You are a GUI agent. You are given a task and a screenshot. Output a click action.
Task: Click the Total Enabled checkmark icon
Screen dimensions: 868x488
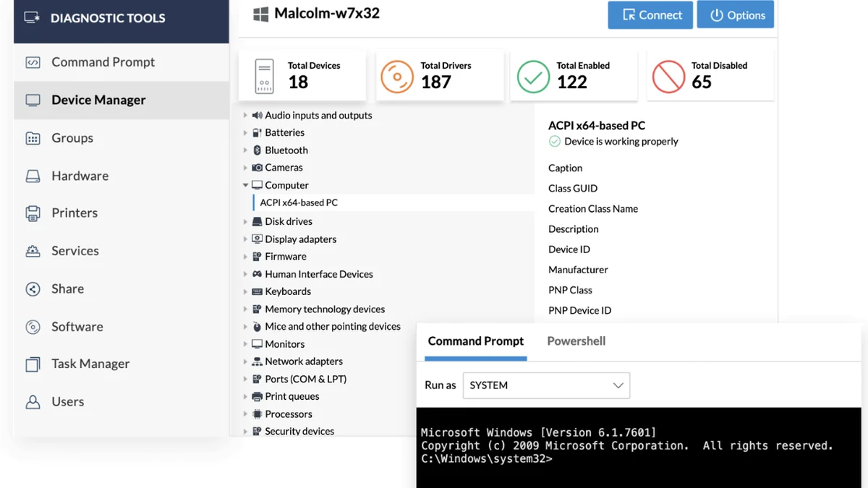coord(533,75)
